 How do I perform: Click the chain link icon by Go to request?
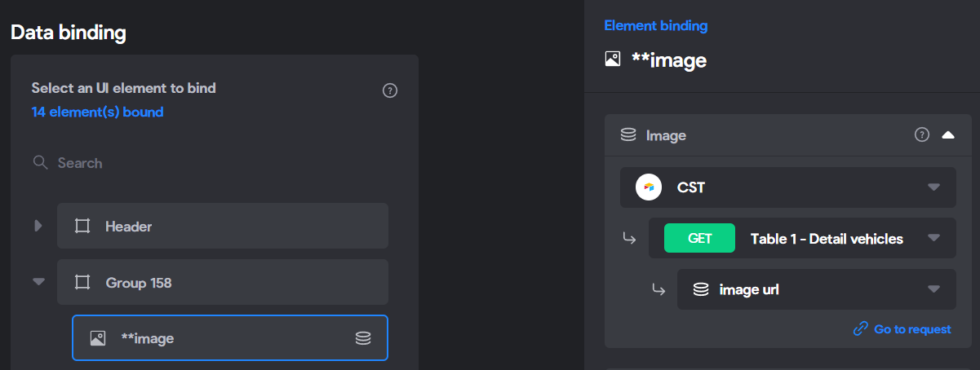point(860,329)
